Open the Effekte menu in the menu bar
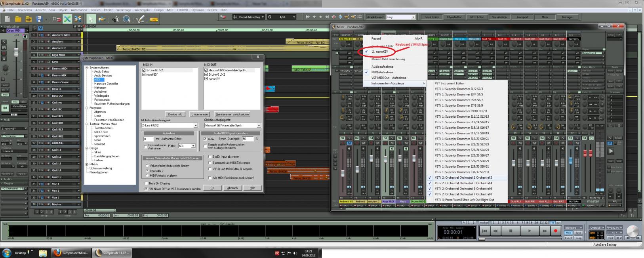The image size is (644, 258). [x=108, y=10]
